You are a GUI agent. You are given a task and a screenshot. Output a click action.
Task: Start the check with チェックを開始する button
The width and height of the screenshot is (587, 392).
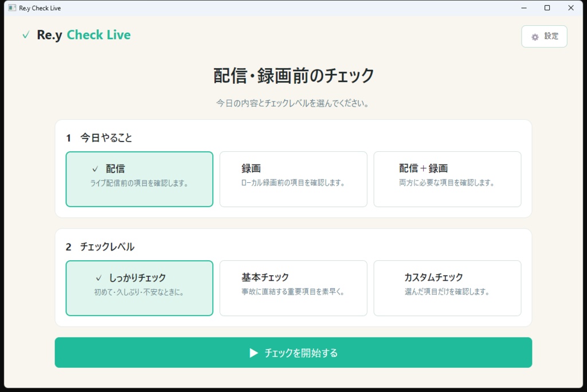(x=293, y=352)
